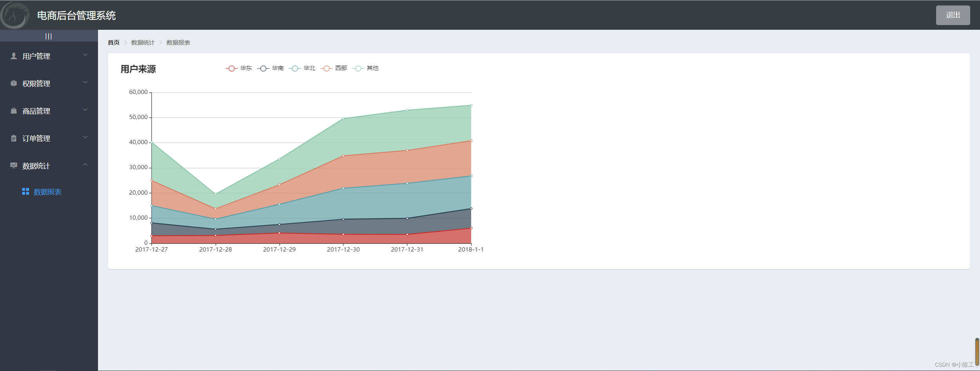Click the 数据统计 breadcrumb

pyautogui.click(x=143, y=42)
